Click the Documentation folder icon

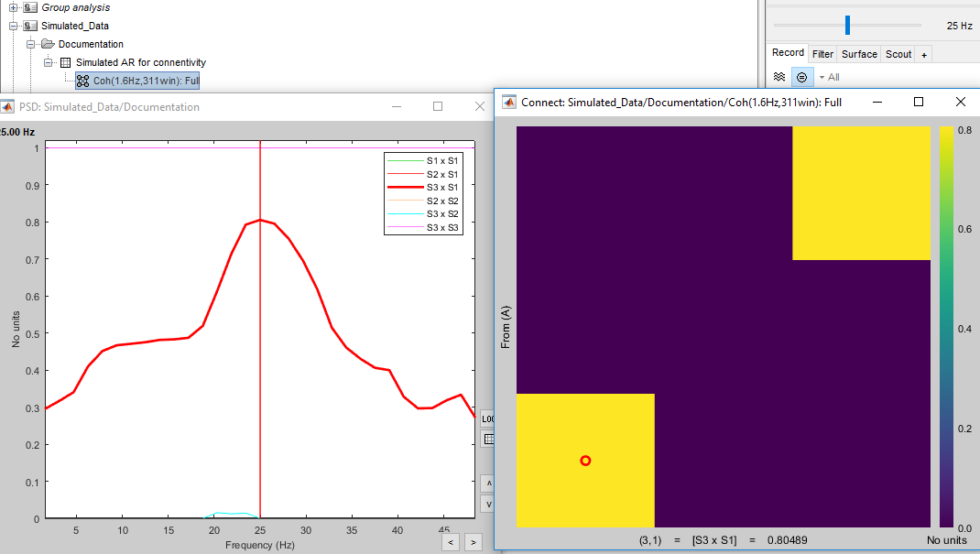coord(48,44)
